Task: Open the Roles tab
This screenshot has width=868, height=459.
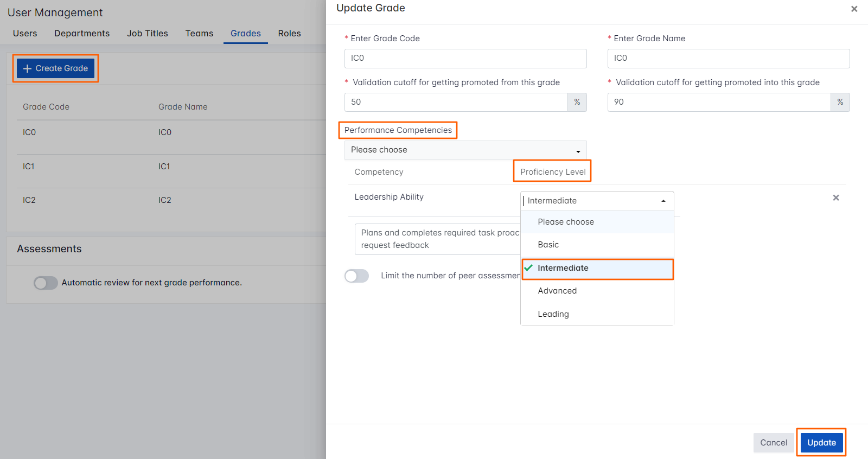Action: pyautogui.click(x=289, y=34)
